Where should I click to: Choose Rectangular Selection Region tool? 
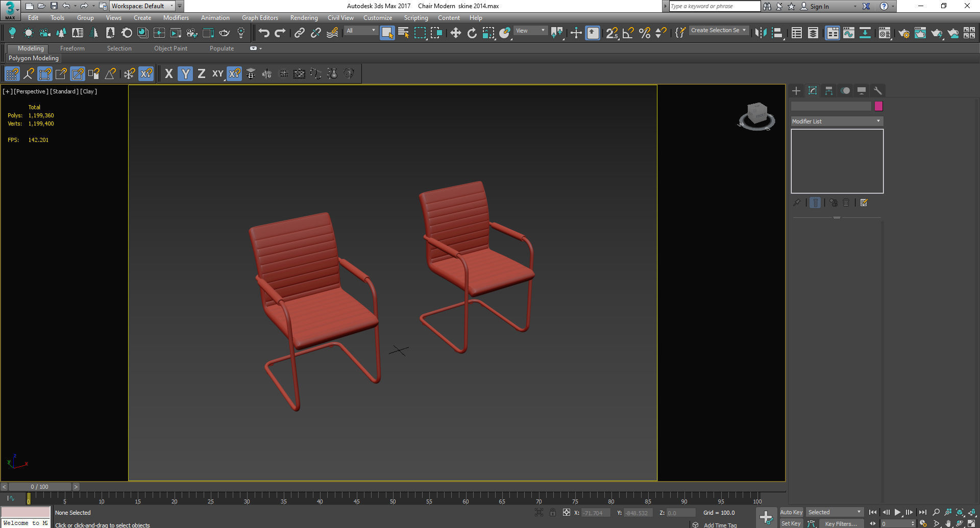pyautogui.click(x=420, y=33)
